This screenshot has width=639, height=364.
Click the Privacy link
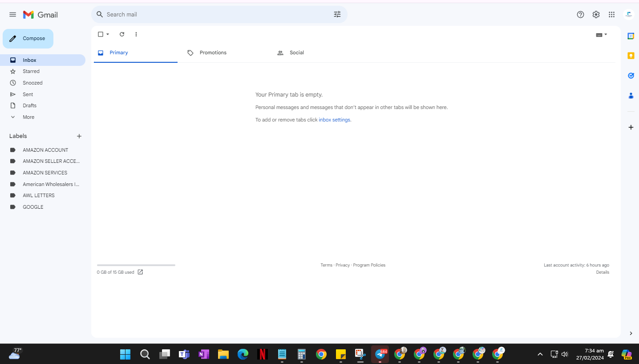[343, 265]
